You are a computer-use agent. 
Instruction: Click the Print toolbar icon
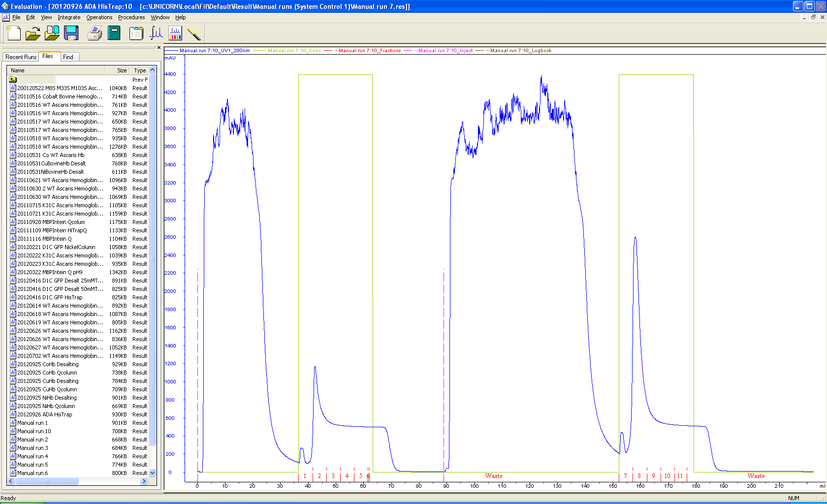pos(94,33)
